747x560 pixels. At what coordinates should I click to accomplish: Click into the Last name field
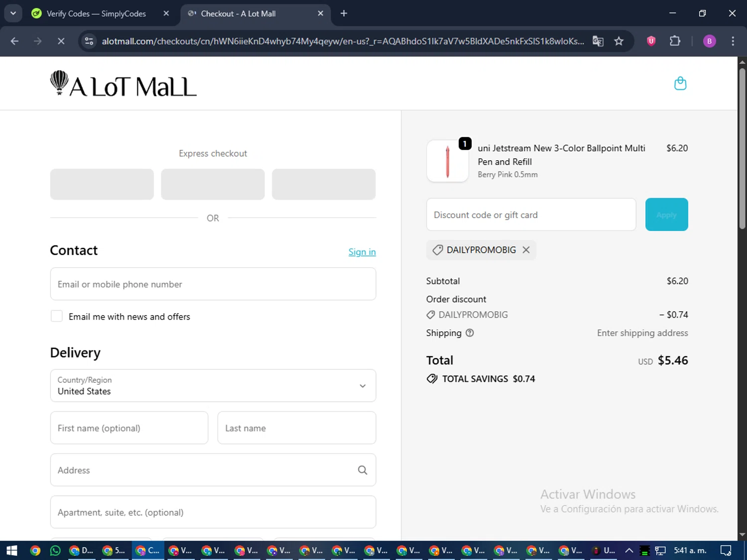point(297,428)
